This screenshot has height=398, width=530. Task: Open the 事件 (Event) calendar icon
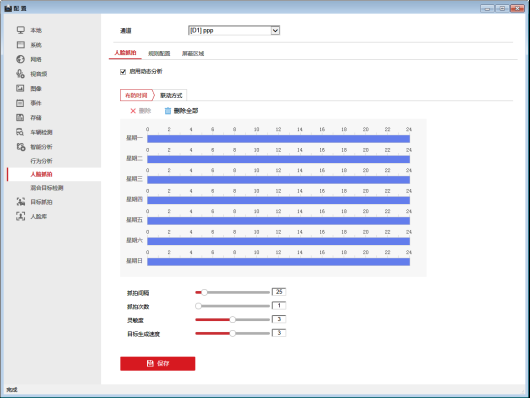coord(20,103)
